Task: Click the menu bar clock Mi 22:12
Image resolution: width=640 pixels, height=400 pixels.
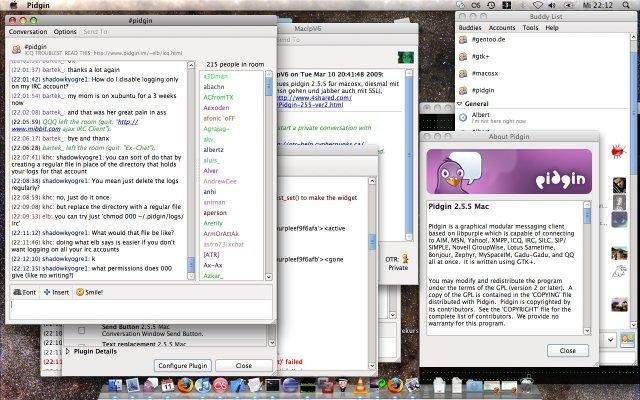Action: tap(598, 5)
